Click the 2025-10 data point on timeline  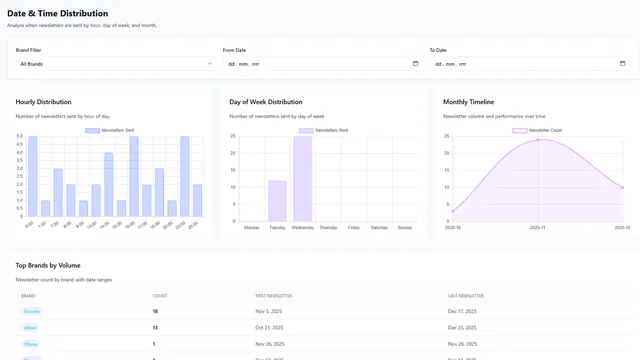click(x=453, y=211)
